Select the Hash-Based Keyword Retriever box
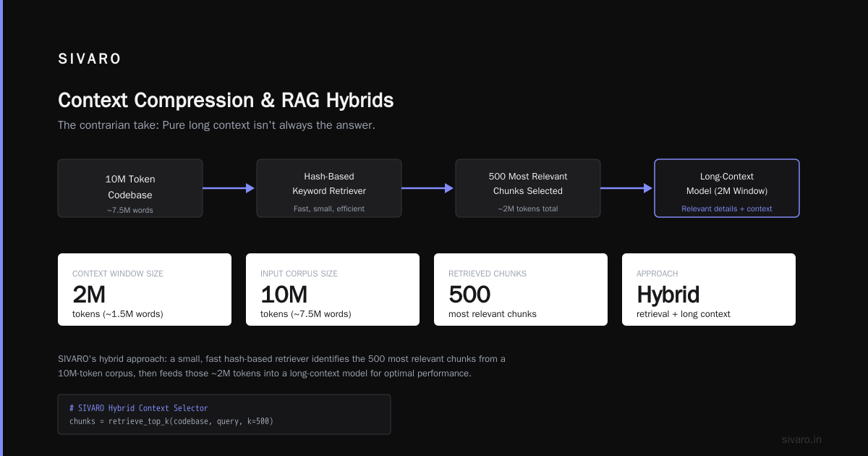Image resolution: width=868 pixels, height=456 pixels. click(x=329, y=188)
